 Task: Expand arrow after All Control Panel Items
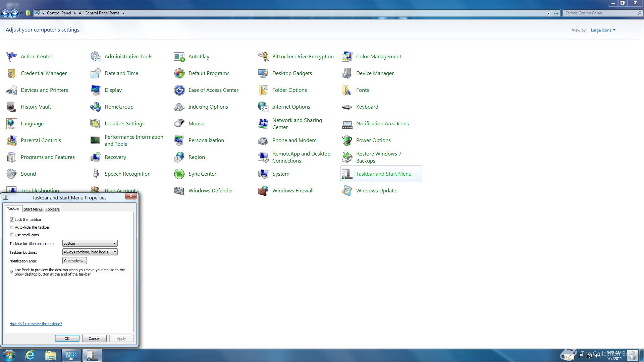123,13
